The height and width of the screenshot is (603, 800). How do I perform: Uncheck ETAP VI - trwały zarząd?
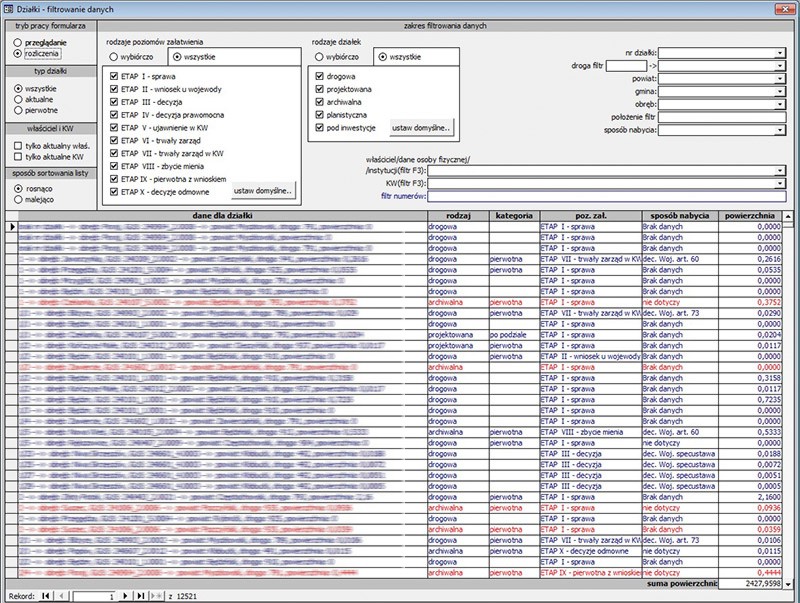click(114, 140)
